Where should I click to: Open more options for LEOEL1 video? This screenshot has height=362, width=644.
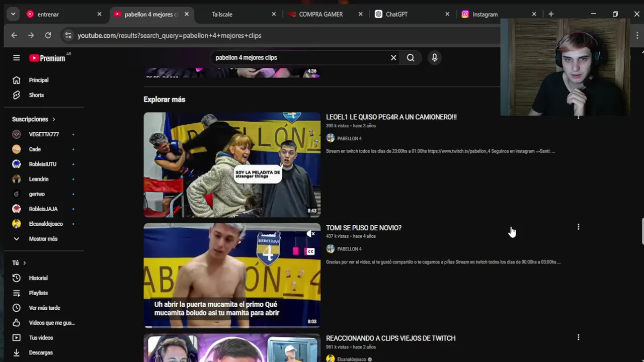click(578, 117)
